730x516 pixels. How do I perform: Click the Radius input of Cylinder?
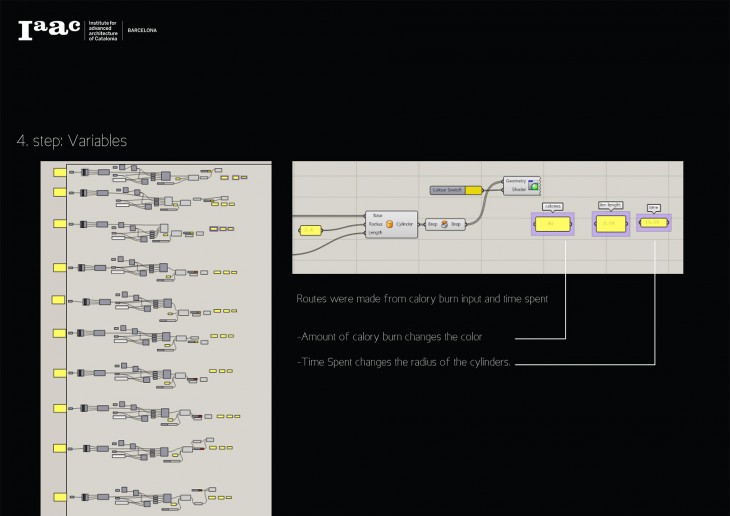(x=376, y=224)
